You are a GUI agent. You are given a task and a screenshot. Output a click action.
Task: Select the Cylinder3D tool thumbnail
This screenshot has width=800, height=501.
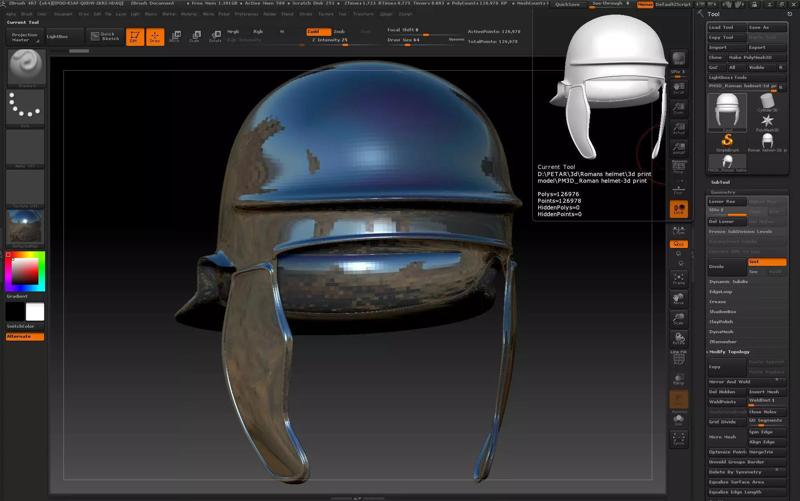tap(767, 102)
